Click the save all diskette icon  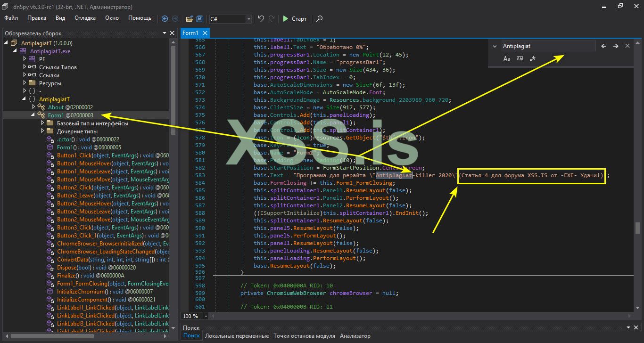tap(199, 19)
